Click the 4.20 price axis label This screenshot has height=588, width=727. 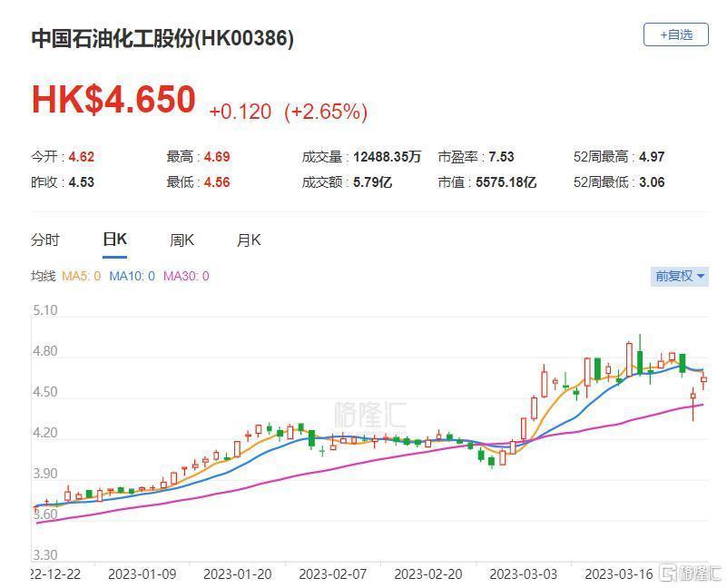click(x=45, y=433)
